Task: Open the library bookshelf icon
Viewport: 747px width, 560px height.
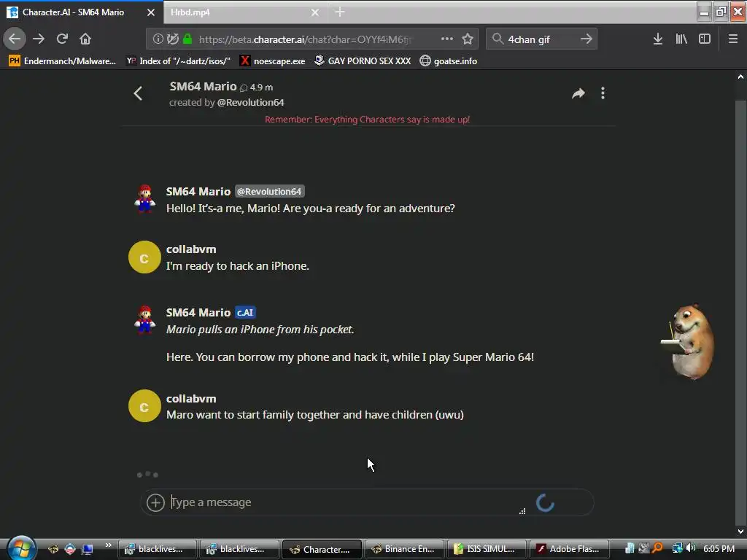Action: click(x=681, y=39)
